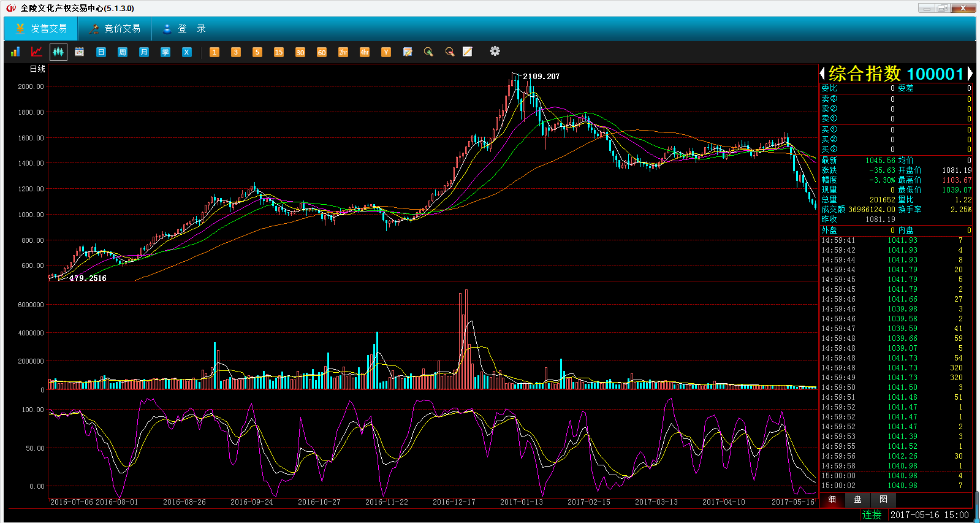
Task: Select the 15-minute interval button
Action: click(x=279, y=52)
